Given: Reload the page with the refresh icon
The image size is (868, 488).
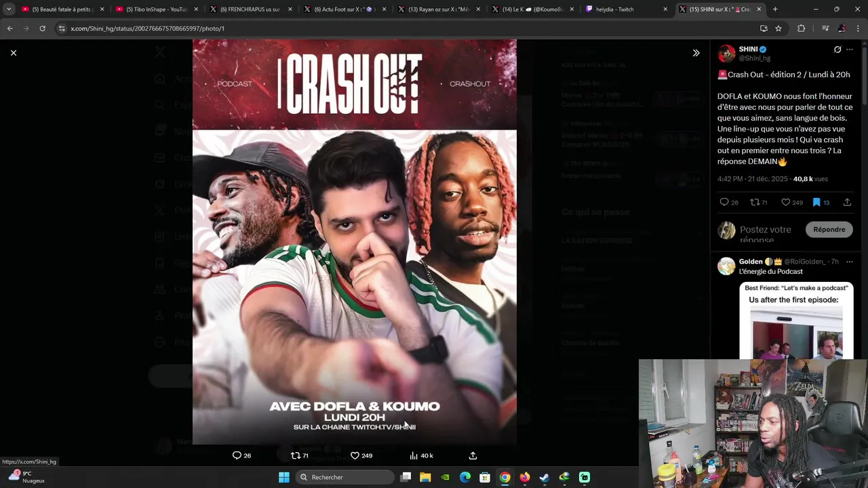Looking at the screenshot, I should 42,28.
